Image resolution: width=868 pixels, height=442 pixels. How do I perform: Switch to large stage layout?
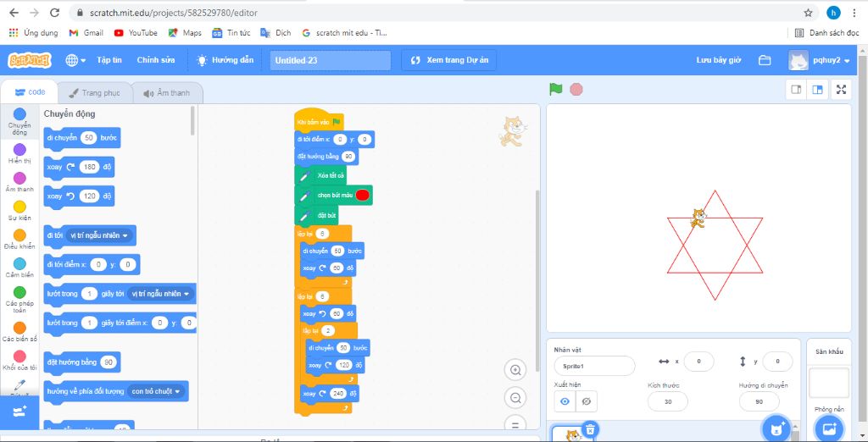coord(817,90)
